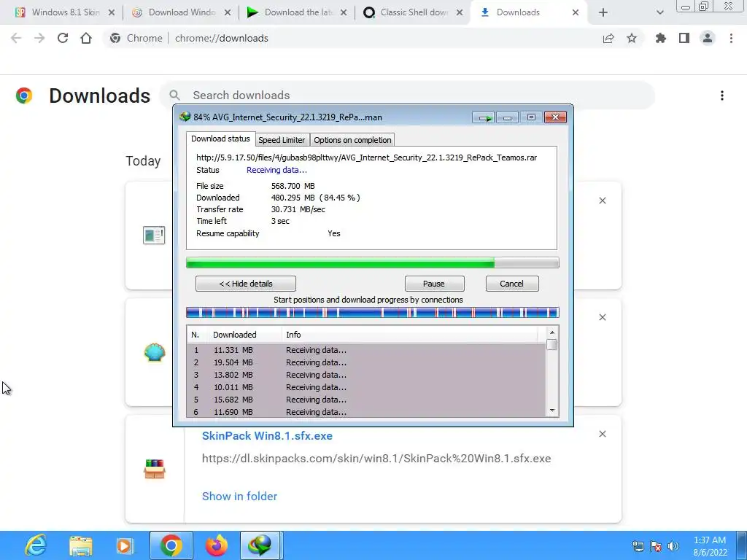Select connection row with 15.682 MB
This screenshot has height=560, width=747.
pos(366,400)
